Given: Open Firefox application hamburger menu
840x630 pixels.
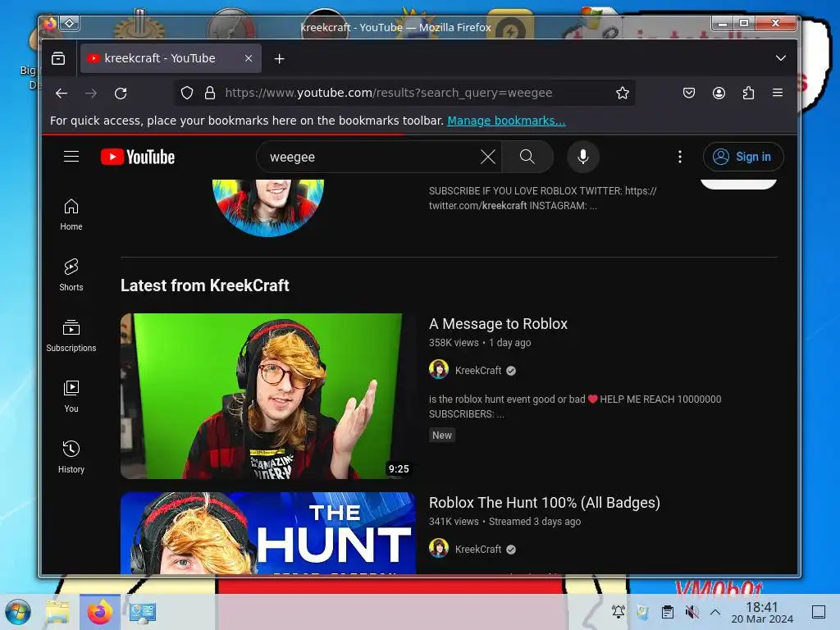Looking at the screenshot, I should [x=778, y=94].
